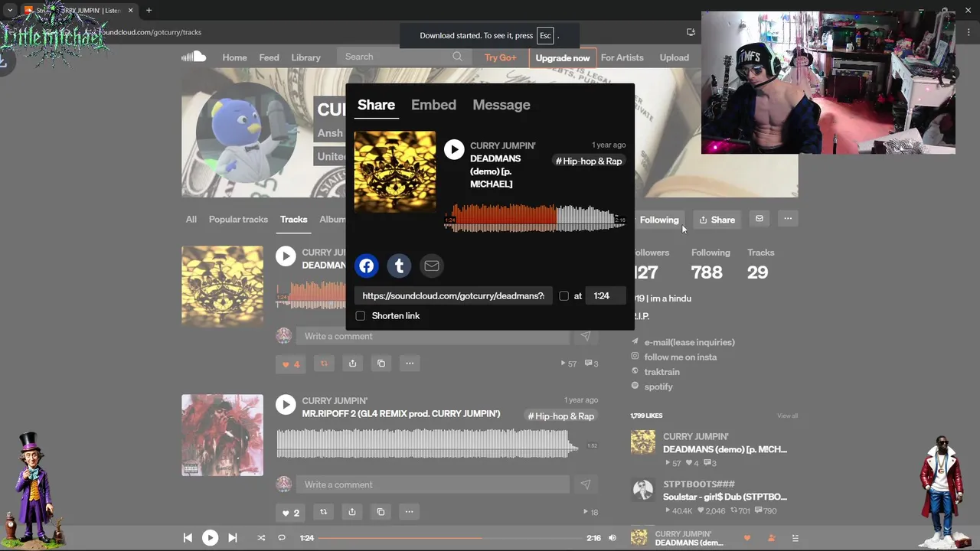Open 'follow me on insta' link

(x=681, y=357)
